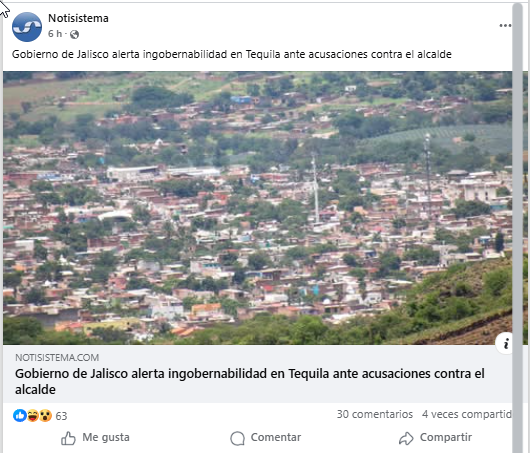Click the surprised wow reaction icon
Viewport: 530px width, 453px height.
coord(45,415)
